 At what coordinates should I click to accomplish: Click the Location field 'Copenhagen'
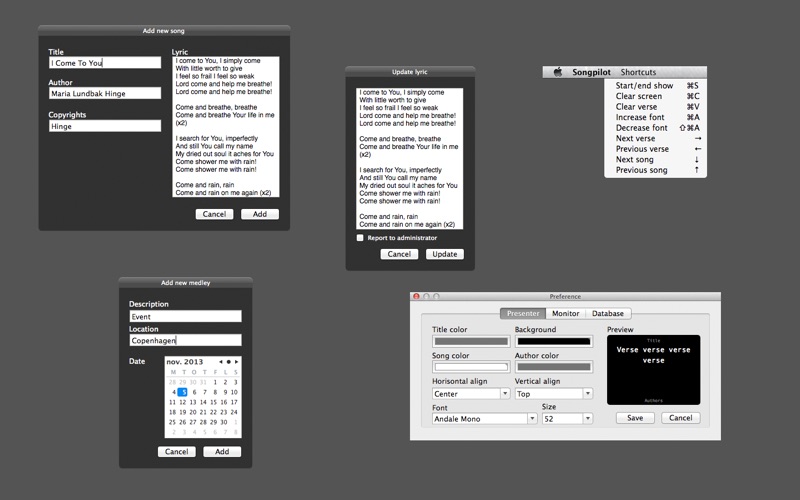[x=185, y=340]
